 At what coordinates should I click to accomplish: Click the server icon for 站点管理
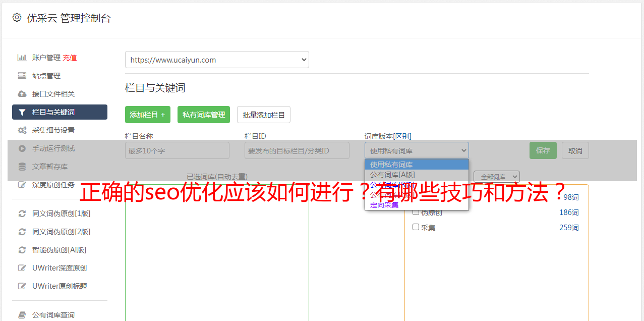22,76
